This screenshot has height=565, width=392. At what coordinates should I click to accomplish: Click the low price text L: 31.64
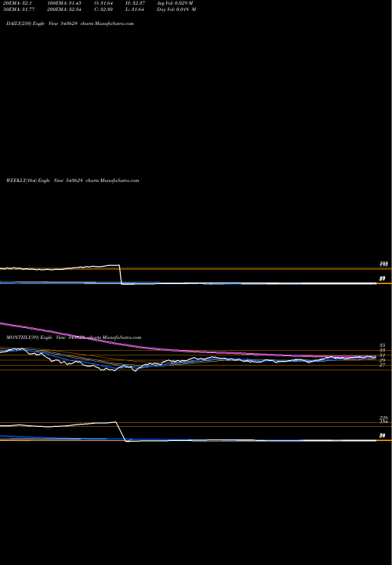135,9
